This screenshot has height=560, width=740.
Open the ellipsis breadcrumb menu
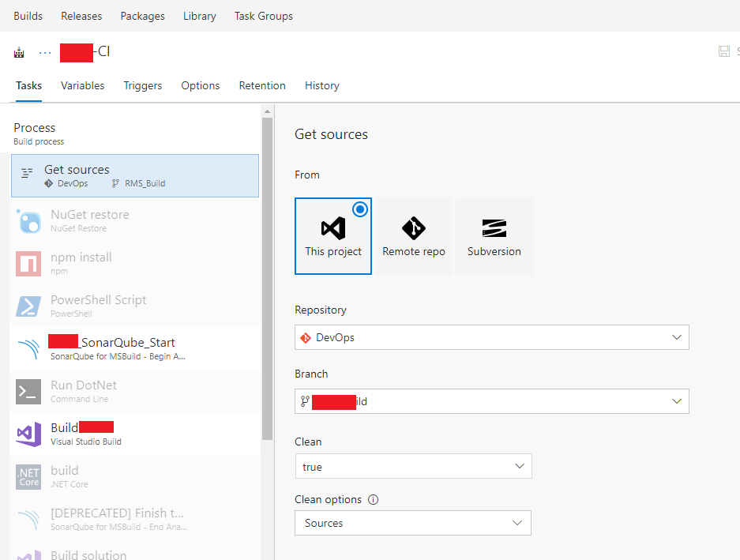[45, 52]
